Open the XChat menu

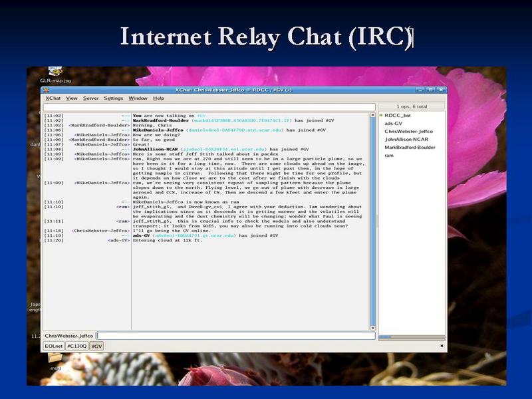click(x=53, y=98)
